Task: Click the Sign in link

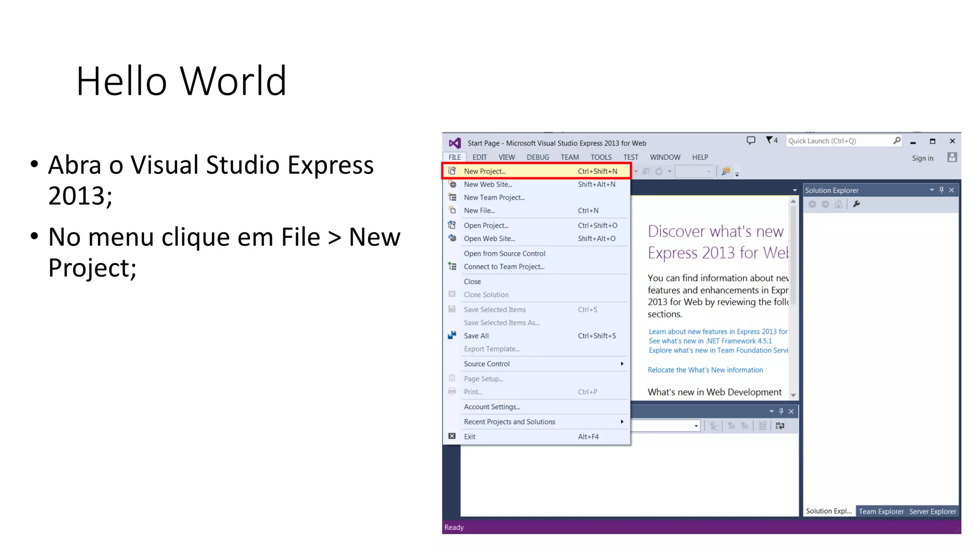Action: (923, 158)
